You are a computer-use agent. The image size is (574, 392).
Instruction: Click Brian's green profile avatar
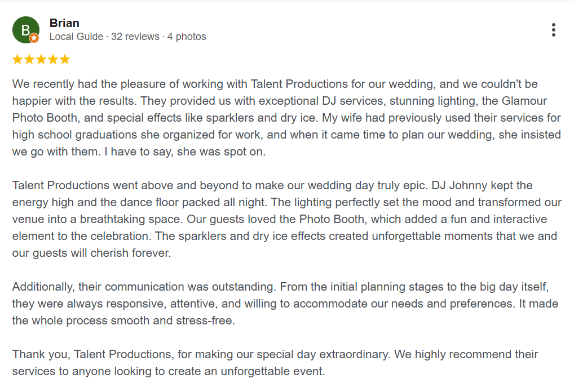tap(25, 30)
